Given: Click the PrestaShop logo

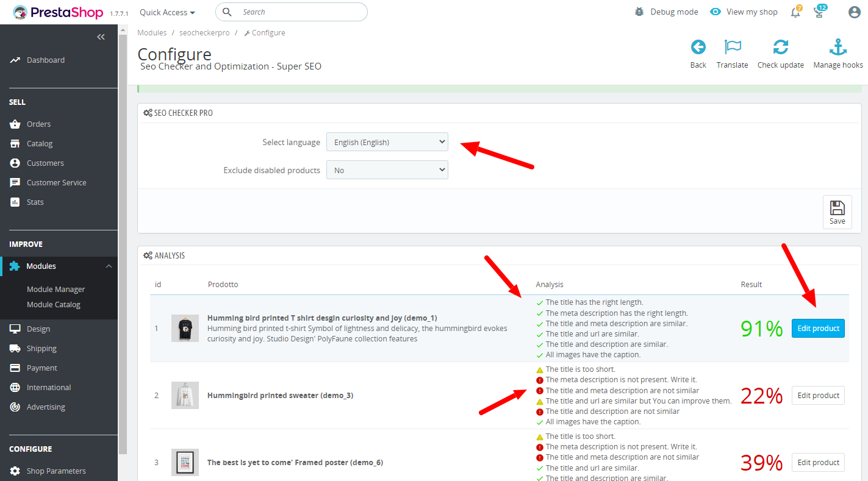Looking at the screenshot, I should 59,12.
